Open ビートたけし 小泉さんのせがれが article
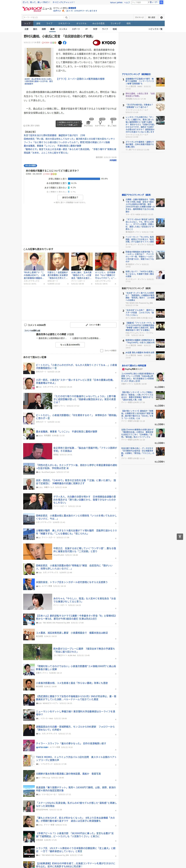Viewport: 186px width, 868px height. [x=76, y=367]
